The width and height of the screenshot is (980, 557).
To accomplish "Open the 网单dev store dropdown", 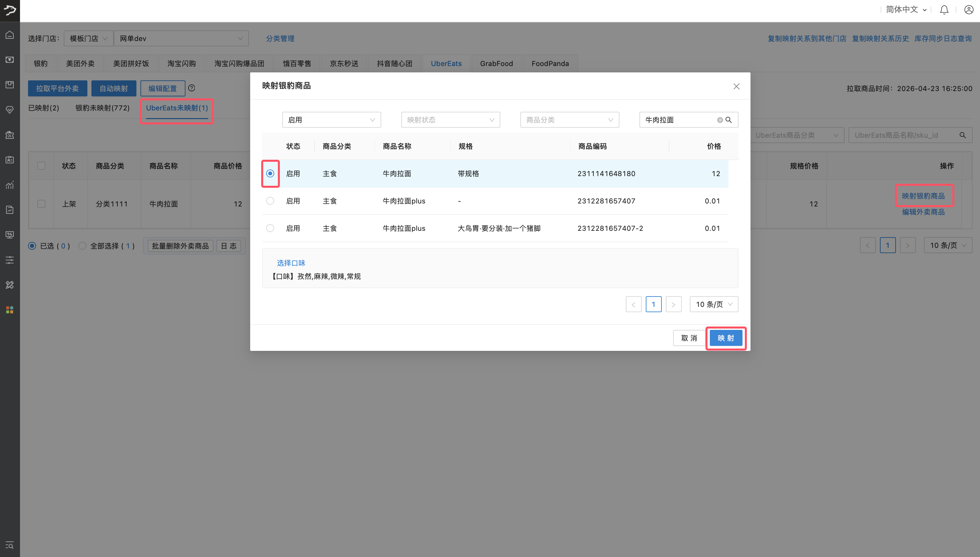I will [181, 38].
